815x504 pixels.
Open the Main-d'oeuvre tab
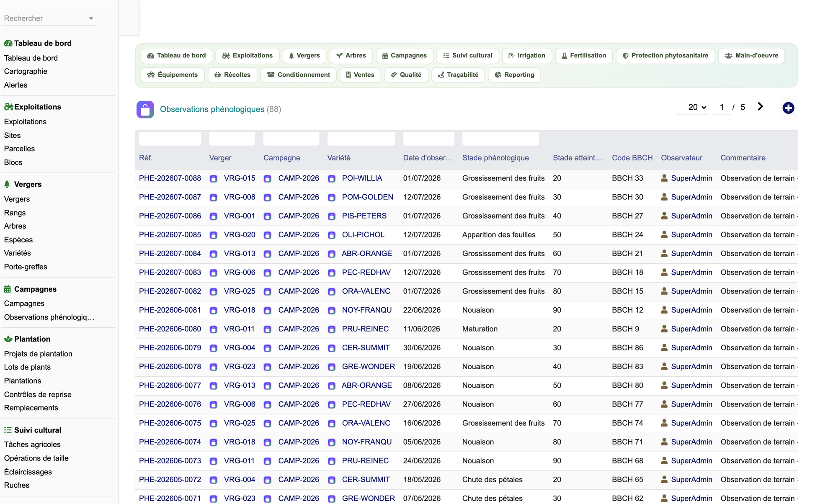(751, 56)
